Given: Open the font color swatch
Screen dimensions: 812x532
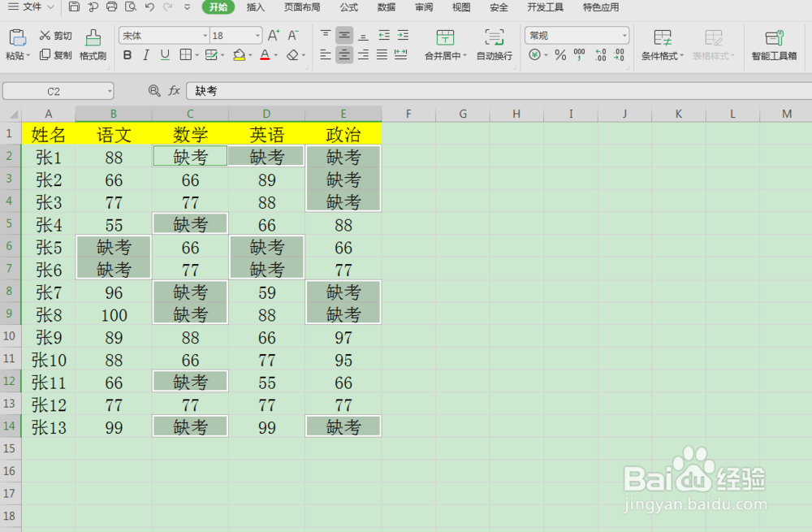Looking at the screenshot, I should point(266,55).
